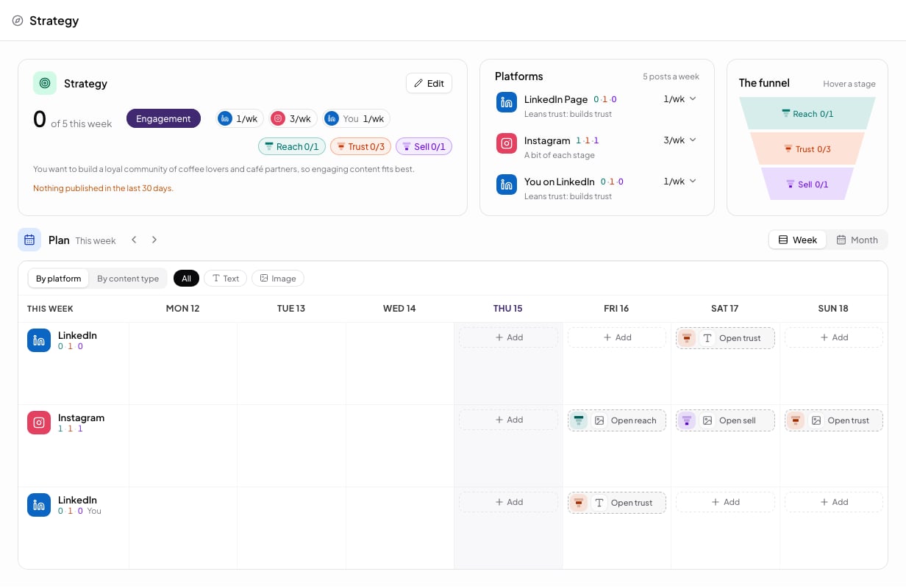Click LinkedIn 1/wk chip in Strategy card

[239, 118]
